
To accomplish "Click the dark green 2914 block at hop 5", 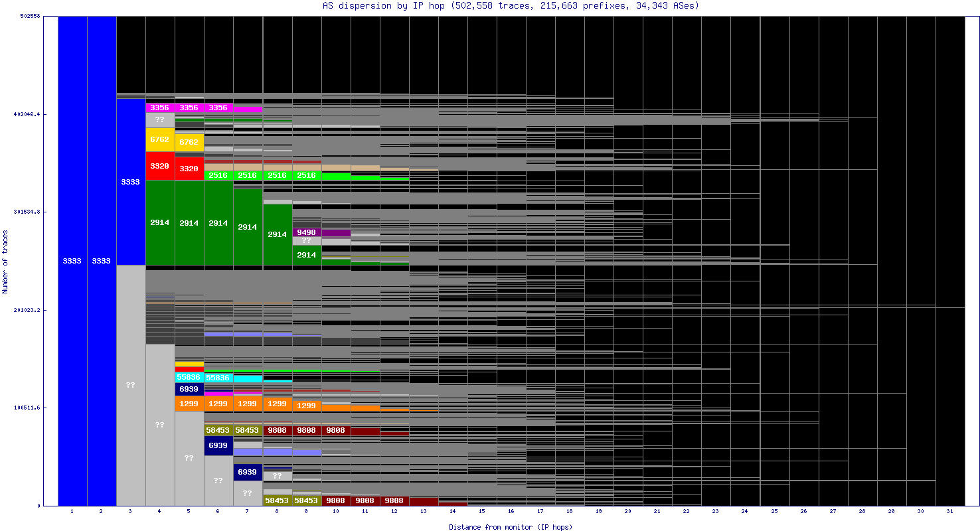I will coord(189,223).
